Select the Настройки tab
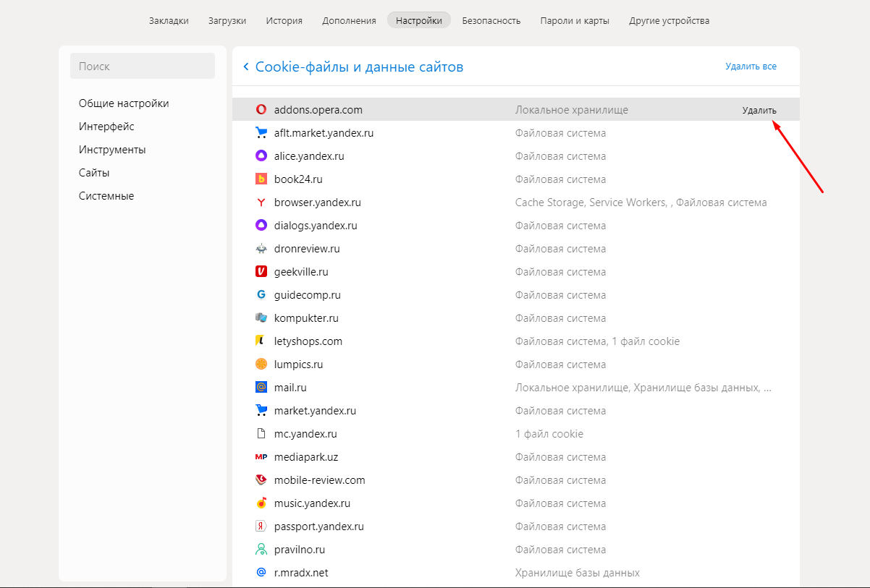The width and height of the screenshot is (870, 588). (419, 20)
